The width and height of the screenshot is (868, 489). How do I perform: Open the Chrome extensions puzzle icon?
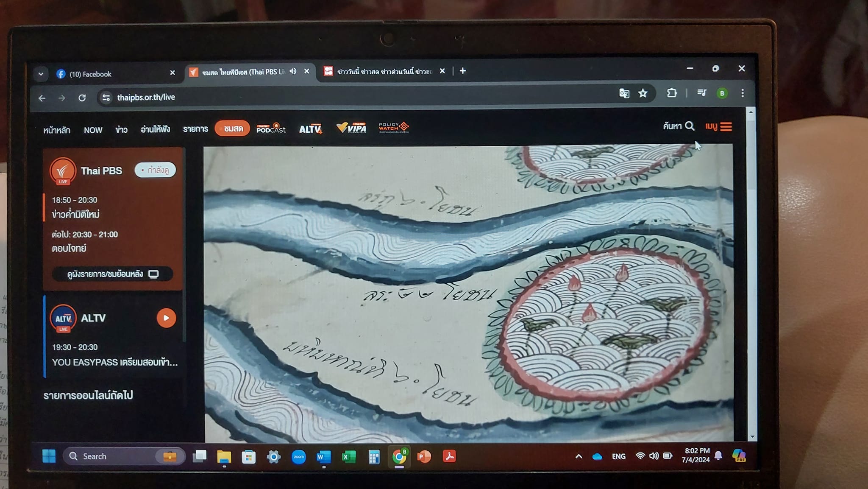click(672, 93)
